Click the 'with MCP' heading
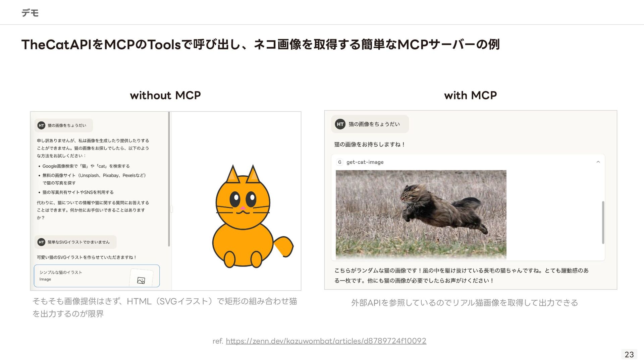Screen dimensions: 644x362 pos(470,95)
